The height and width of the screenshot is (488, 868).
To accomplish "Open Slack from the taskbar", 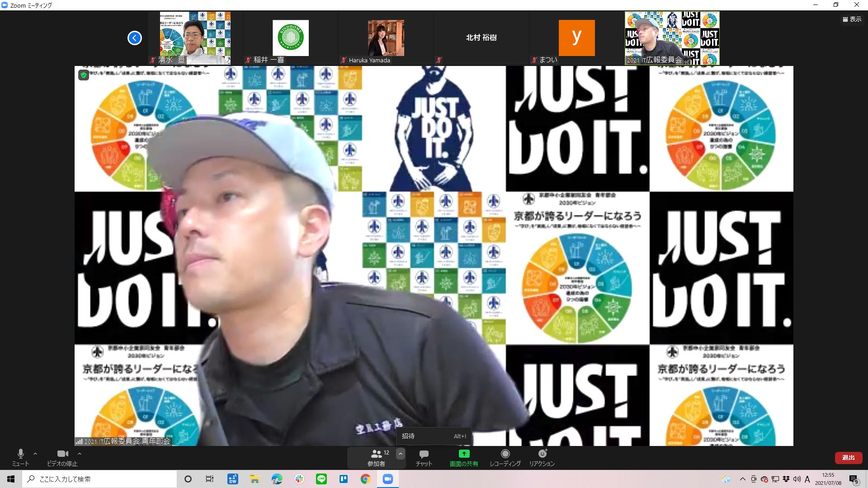I will [299, 479].
